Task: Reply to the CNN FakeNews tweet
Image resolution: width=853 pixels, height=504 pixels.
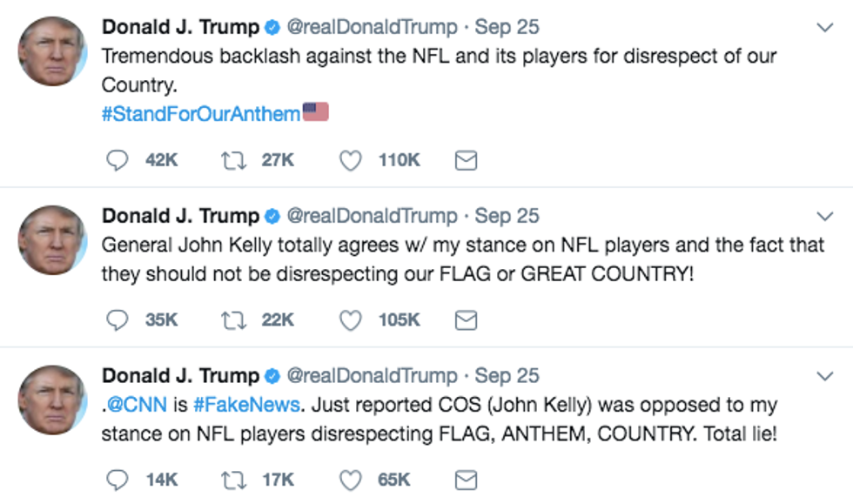Action: tap(117, 480)
